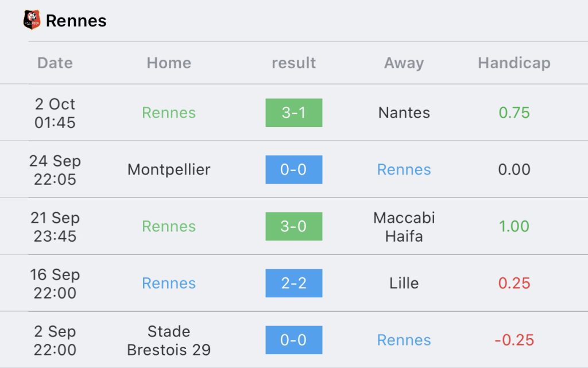This screenshot has height=368, width=588.
Task: Select the Handicap column header
Action: tap(514, 63)
